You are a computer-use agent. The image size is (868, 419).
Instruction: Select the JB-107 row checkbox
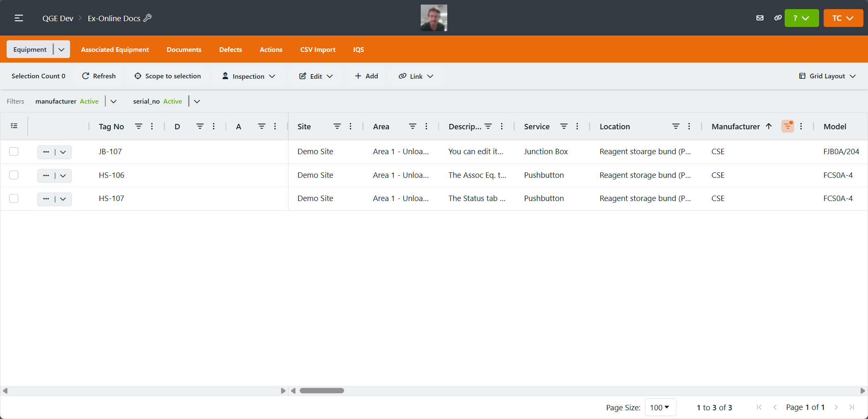coord(14,152)
